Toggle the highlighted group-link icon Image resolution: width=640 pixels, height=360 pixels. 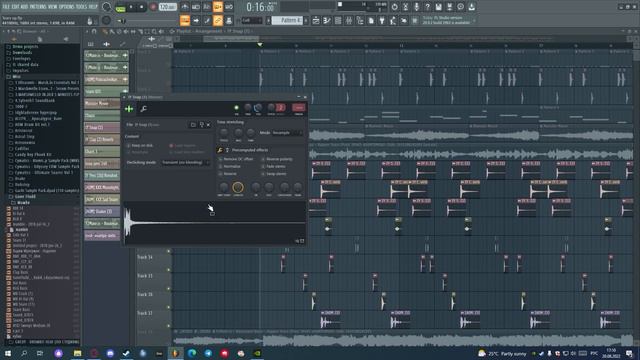(x=218, y=20)
